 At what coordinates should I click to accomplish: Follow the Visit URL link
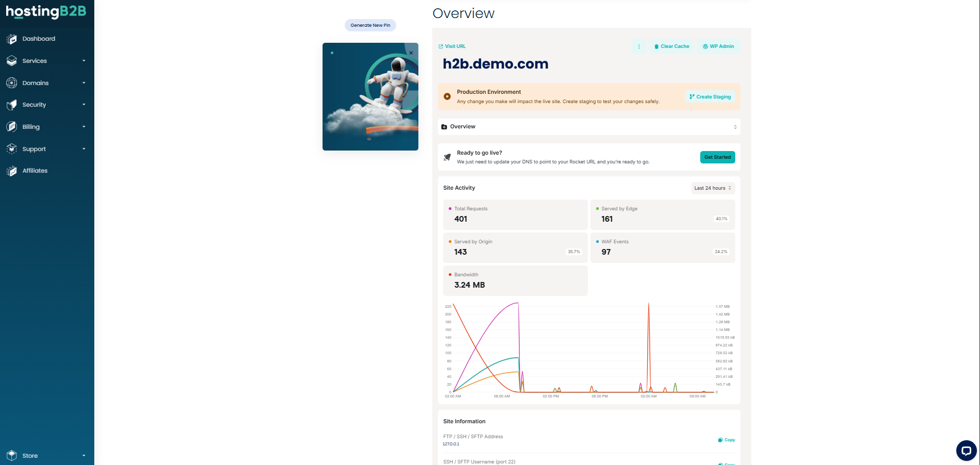[452, 46]
